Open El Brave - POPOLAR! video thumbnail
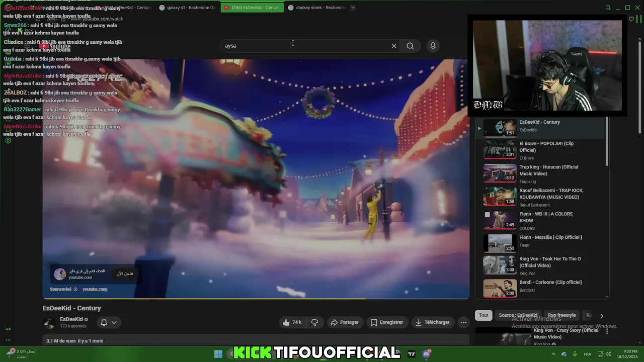 coord(500,149)
